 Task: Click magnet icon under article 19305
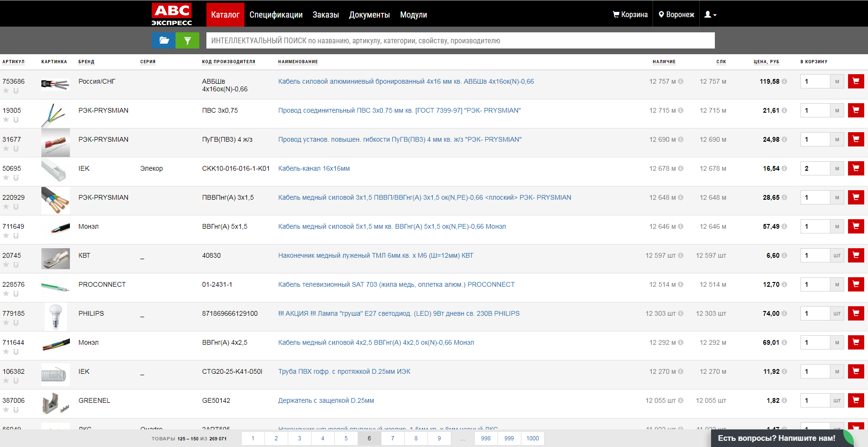[16, 120]
